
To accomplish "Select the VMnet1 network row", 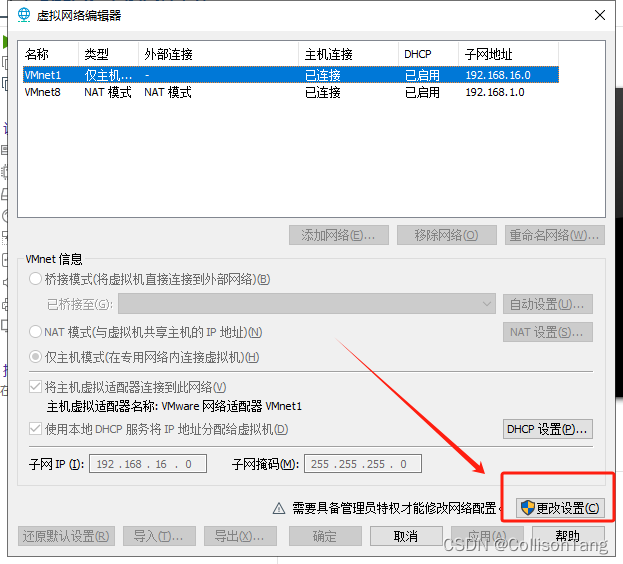I will [x=290, y=75].
